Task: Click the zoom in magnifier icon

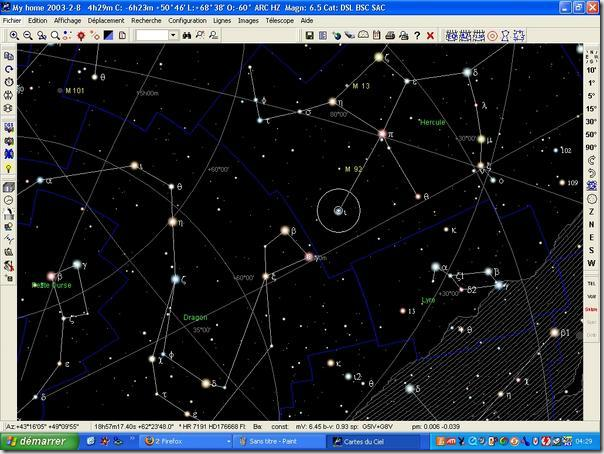Action: click(x=14, y=35)
